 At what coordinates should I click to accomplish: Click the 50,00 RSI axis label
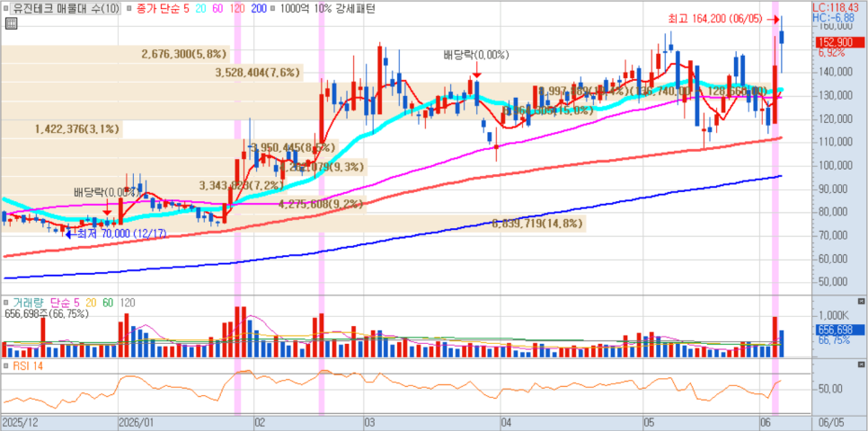coord(831,389)
